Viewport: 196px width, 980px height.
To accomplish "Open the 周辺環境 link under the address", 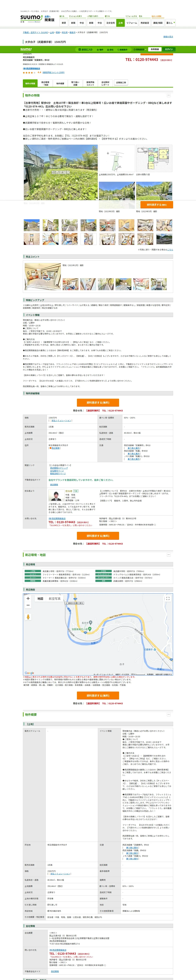I will (x=56, y=448).
